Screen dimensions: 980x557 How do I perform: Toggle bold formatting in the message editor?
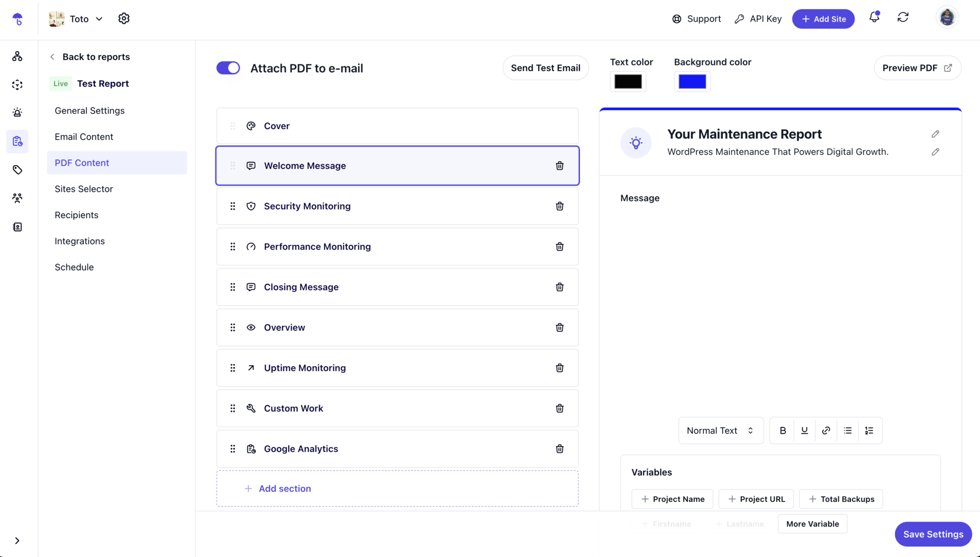point(783,430)
